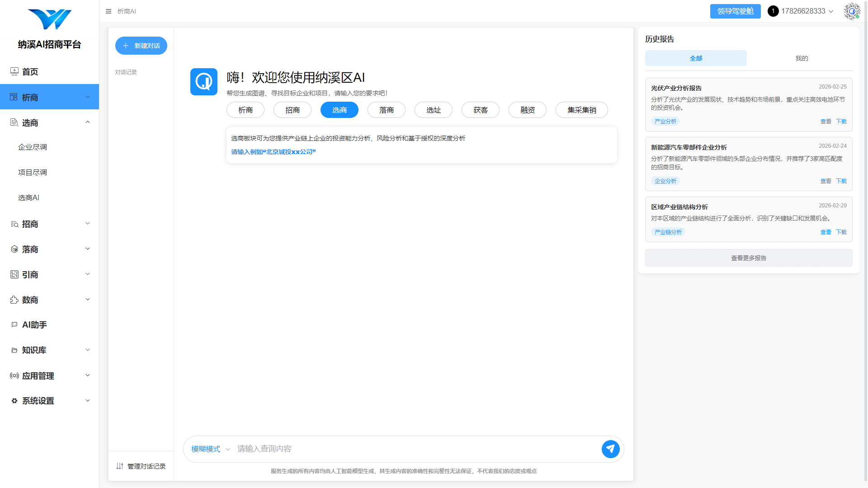
Task: Open the AI助手 sidebar icon
Action: (14, 324)
